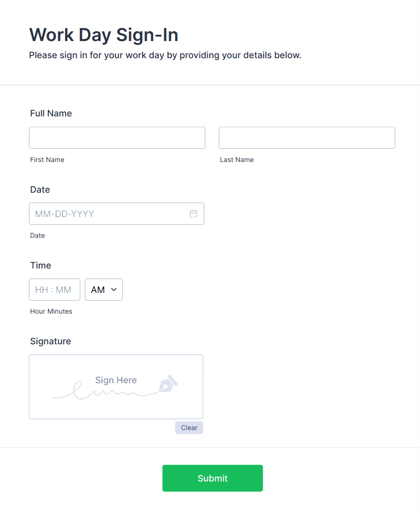Click the calendar icon in Date field
The height and width of the screenshot is (514, 420).
[x=194, y=214]
